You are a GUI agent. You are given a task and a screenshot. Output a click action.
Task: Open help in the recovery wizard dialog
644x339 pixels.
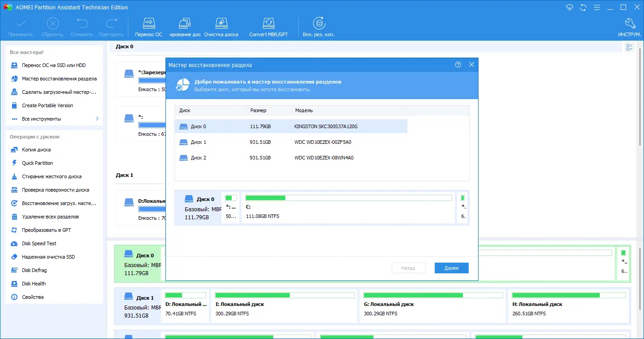coord(458,65)
